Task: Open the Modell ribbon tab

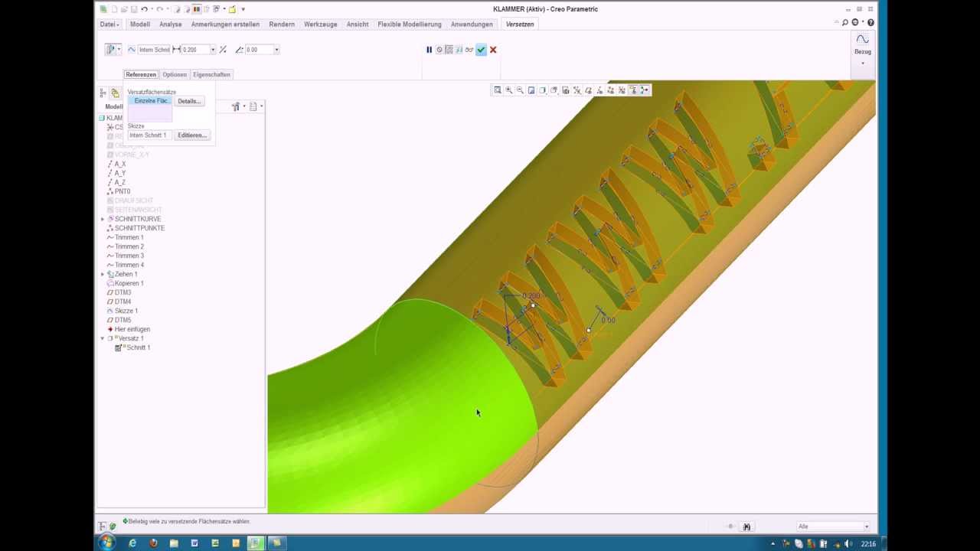Action: click(140, 24)
